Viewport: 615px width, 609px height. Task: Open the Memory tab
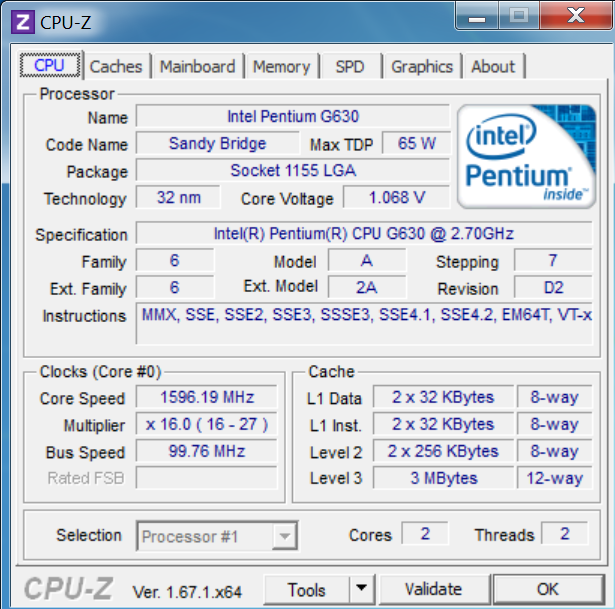tap(281, 67)
